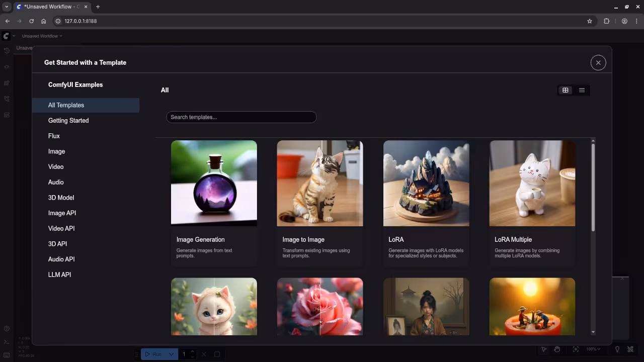Open the queue history sidebar icon

coord(7,51)
